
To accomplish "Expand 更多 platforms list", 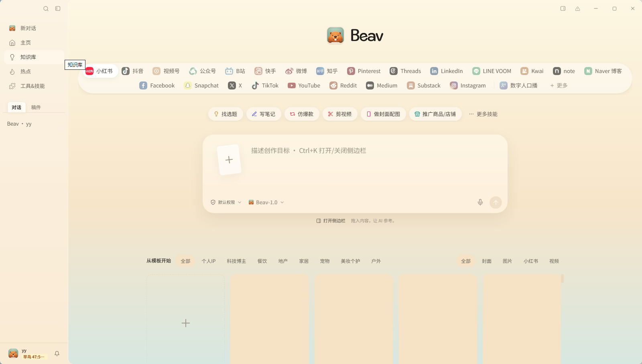I will pyautogui.click(x=559, y=85).
